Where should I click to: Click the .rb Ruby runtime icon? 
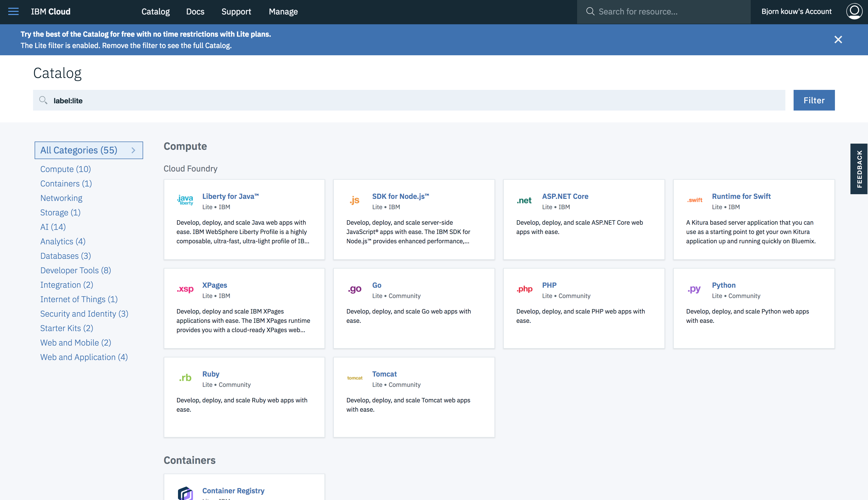point(185,378)
